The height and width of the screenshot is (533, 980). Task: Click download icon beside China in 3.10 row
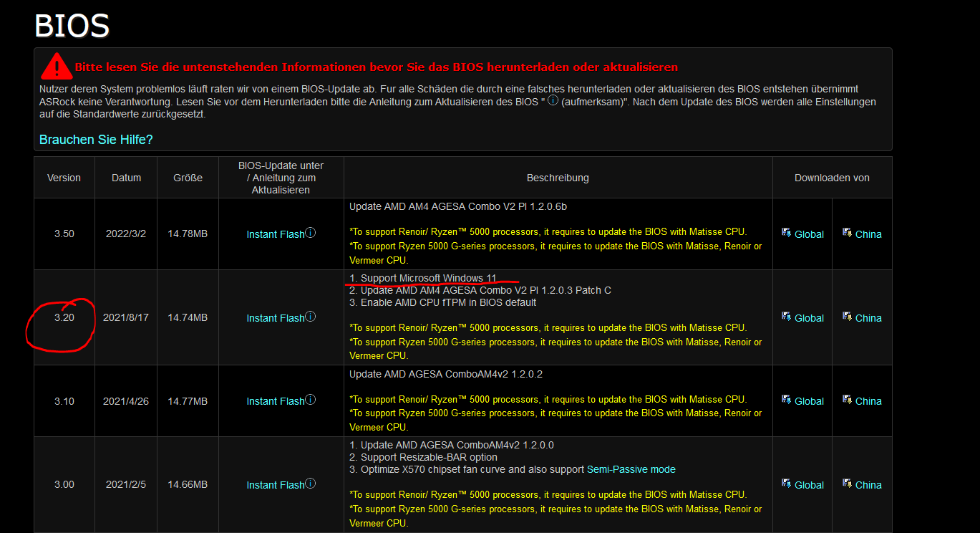click(x=848, y=400)
